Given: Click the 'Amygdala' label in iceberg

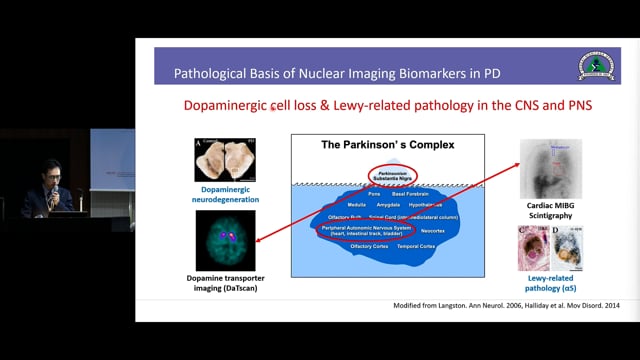Looking at the screenshot, I should pyautogui.click(x=388, y=204).
